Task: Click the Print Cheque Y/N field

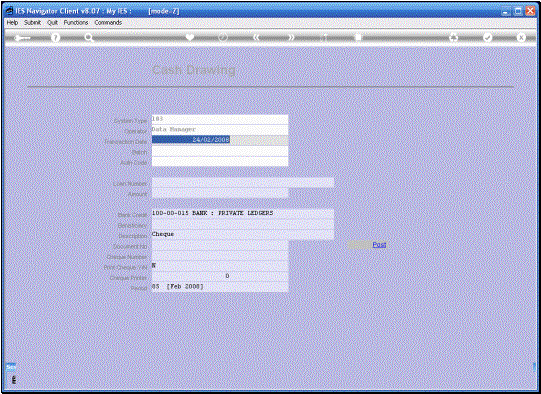Action: tap(220, 266)
